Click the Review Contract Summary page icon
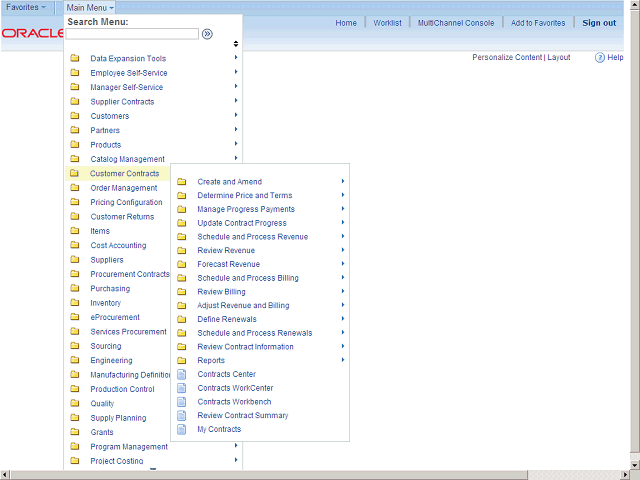This screenshot has height=480, width=640. (x=182, y=416)
